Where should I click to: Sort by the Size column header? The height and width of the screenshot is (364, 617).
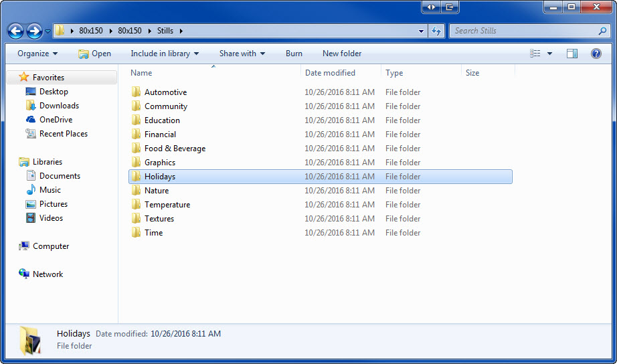[472, 73]
